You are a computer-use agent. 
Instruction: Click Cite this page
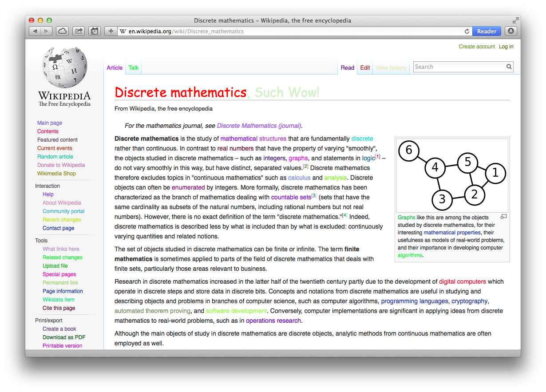tap(59, 308)
